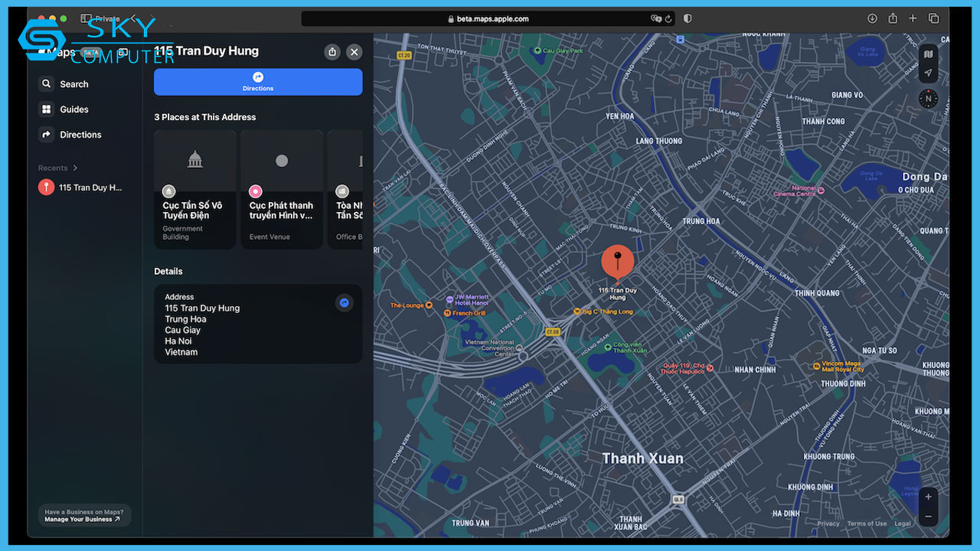Select the Vincom Mega Mall Royal City marker
The height and width of the screenshot is (551, 980).
817,367
